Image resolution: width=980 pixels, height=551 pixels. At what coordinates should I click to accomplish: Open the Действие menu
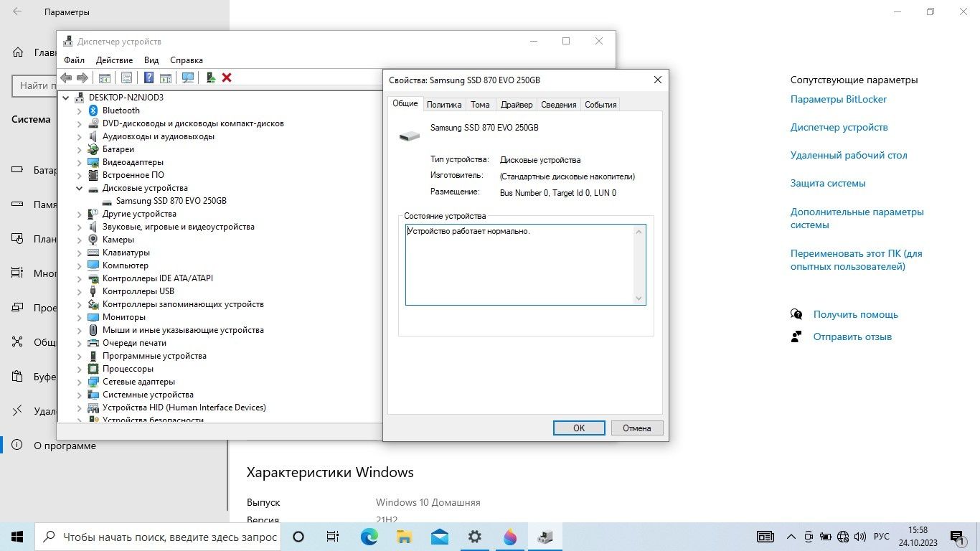point(114,60)
